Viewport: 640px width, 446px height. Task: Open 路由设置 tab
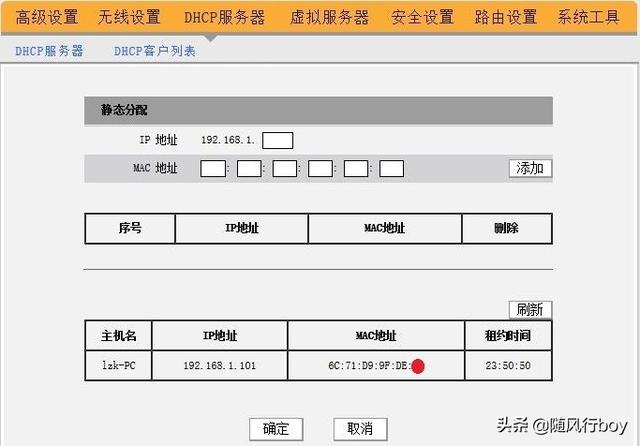tap(506, 18)
